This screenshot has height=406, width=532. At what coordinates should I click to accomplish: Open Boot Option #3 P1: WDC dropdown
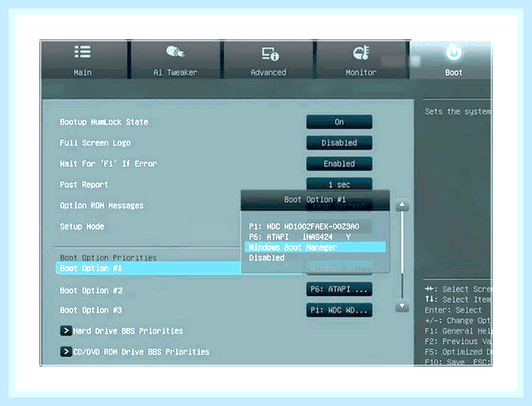coord(339,310)
